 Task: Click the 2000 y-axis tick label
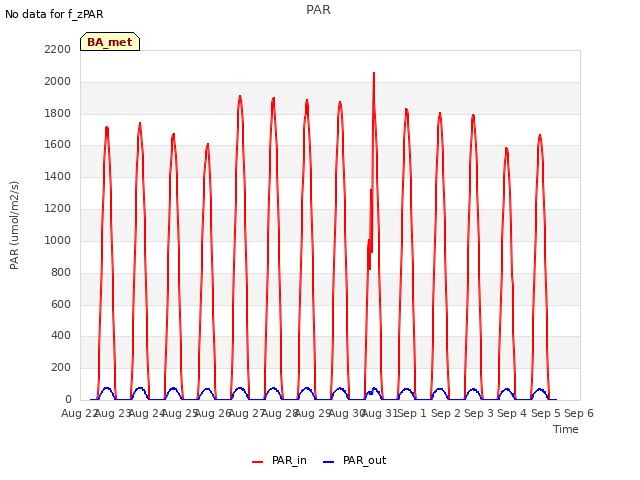click(58, 82)
